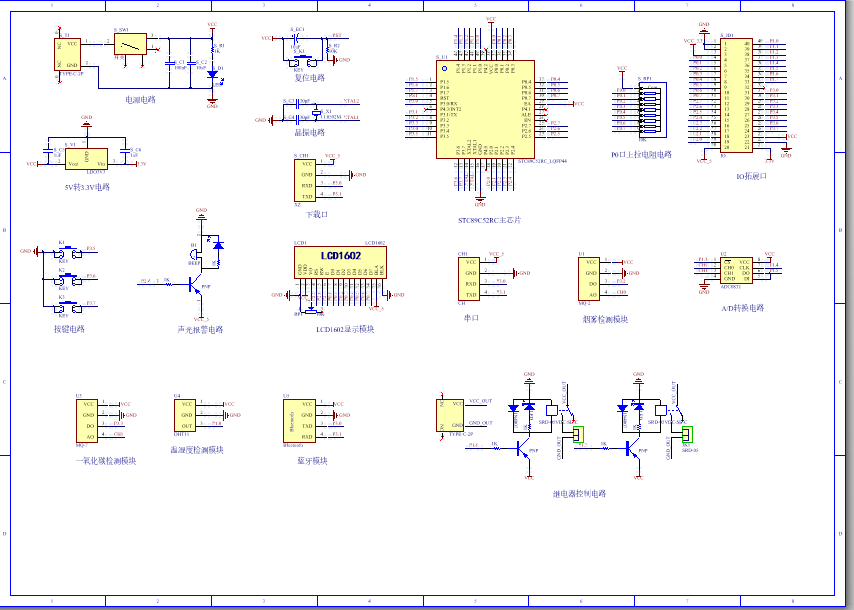The image size is (854, 610).
Task: Click the 下载口 caption
Action: pyautogui.click(x=317, y=215)
